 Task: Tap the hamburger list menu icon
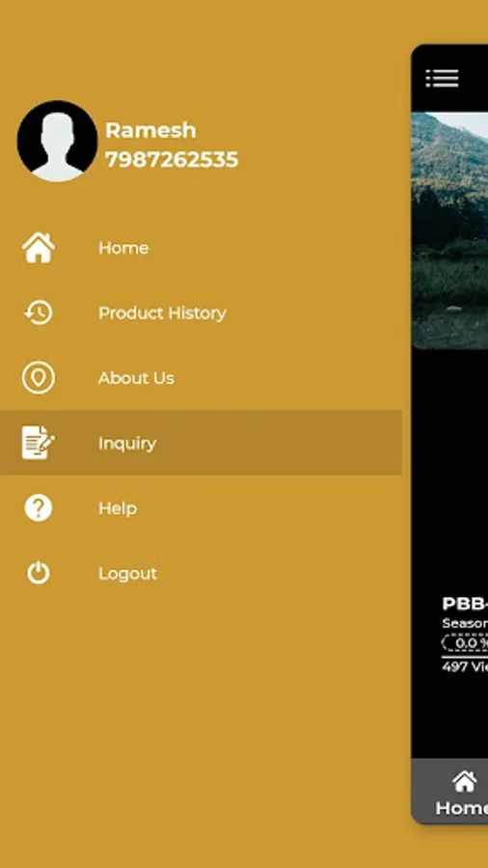(x=442, y=78)
